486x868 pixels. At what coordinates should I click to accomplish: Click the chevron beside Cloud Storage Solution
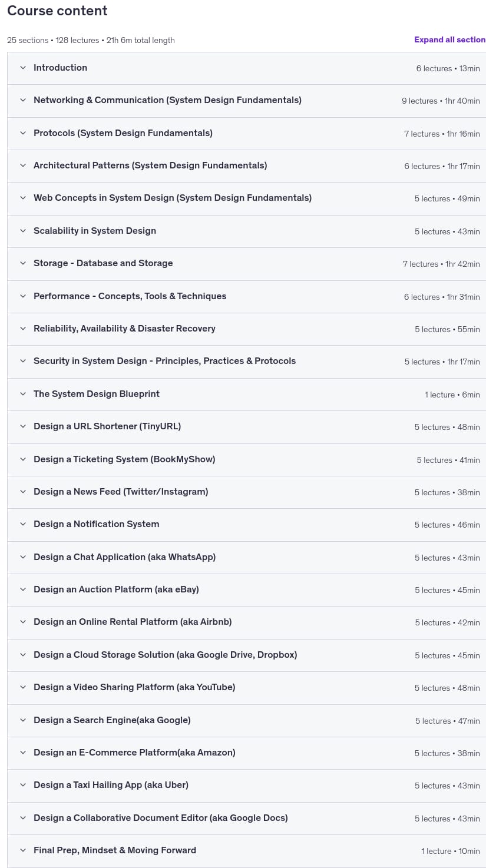tap(23, 655)
